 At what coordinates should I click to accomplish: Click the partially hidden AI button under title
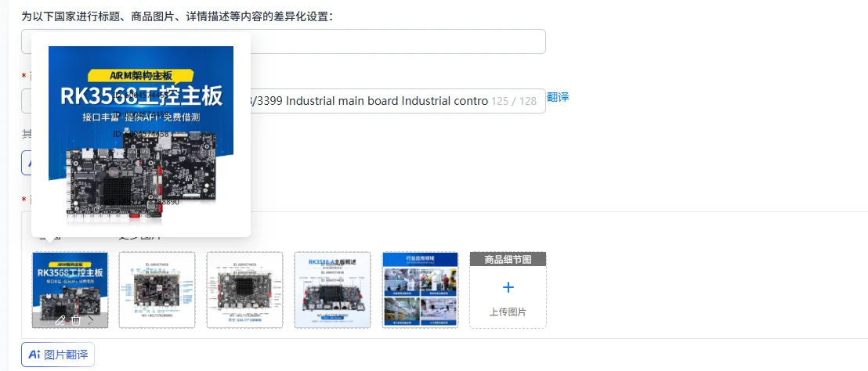point(27,163)
